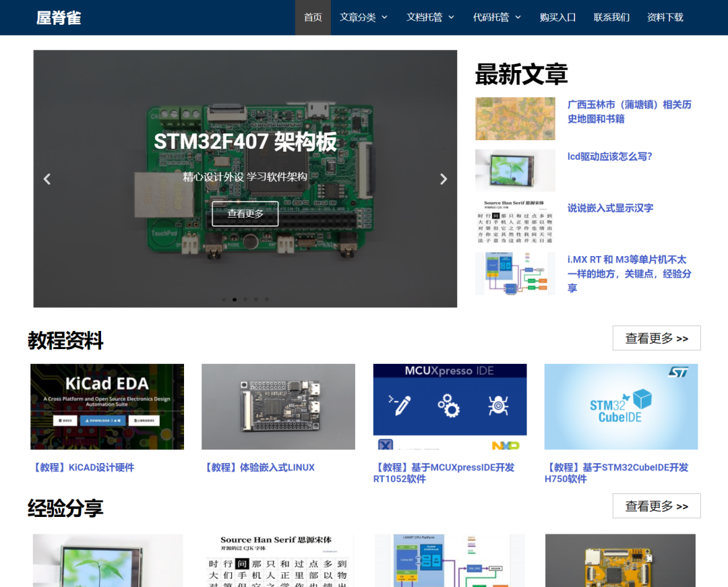Open the Source Han Serif thumbnail in 最新文章
Viewport: 728px width, 587px height.
point(516,222)
